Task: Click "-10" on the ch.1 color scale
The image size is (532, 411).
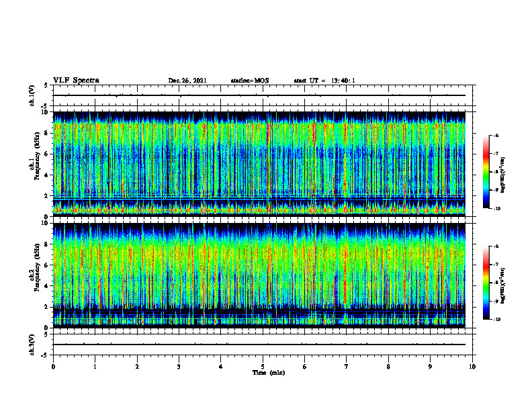Action: (x=496, y=209)
